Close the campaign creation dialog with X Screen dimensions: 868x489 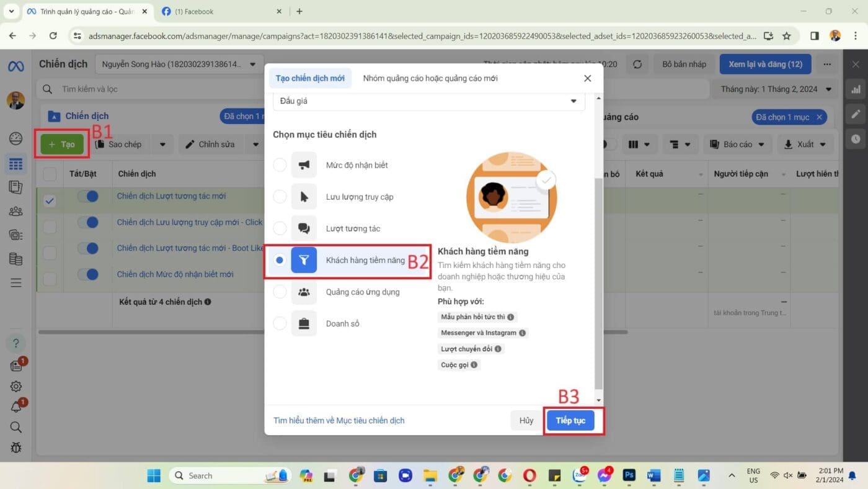point(588,78)
